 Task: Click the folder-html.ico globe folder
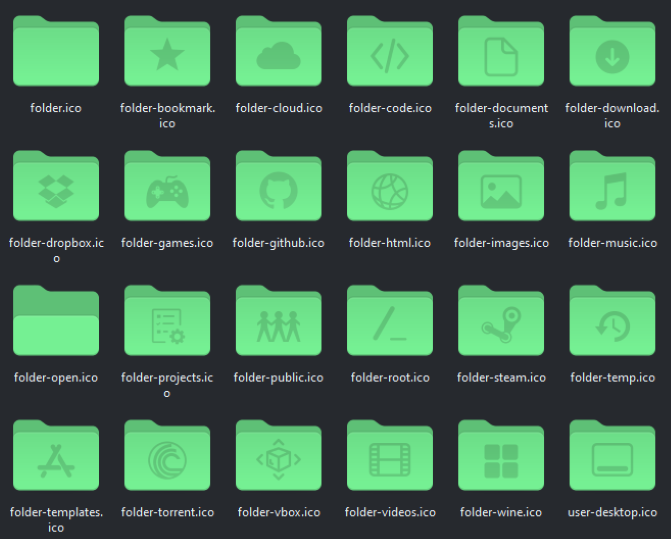point(390,189)
